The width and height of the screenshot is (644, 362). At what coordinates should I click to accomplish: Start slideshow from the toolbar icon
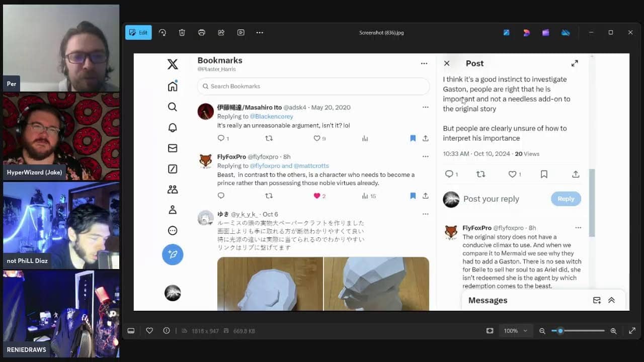pos(241,33)
